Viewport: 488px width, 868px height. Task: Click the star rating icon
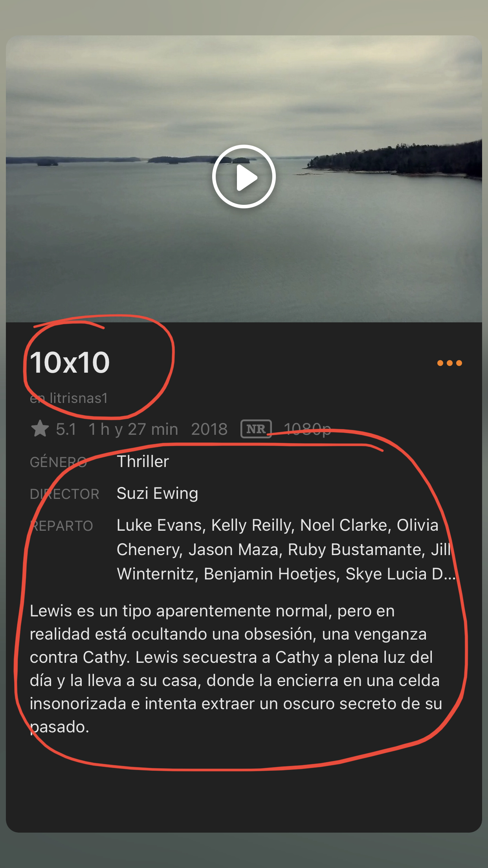click(40, 429)
